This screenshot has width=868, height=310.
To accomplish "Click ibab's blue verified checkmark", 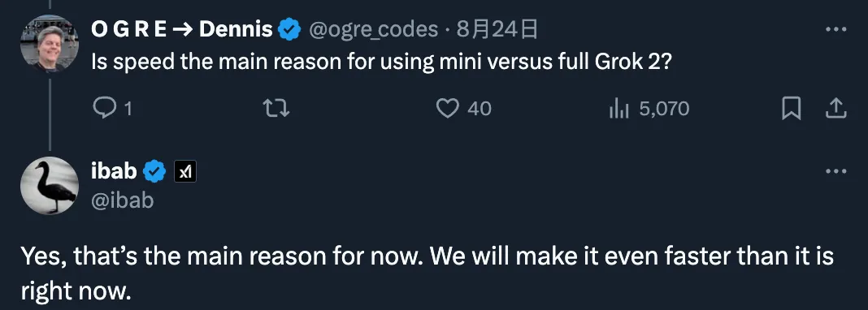I will click(154, 172).
